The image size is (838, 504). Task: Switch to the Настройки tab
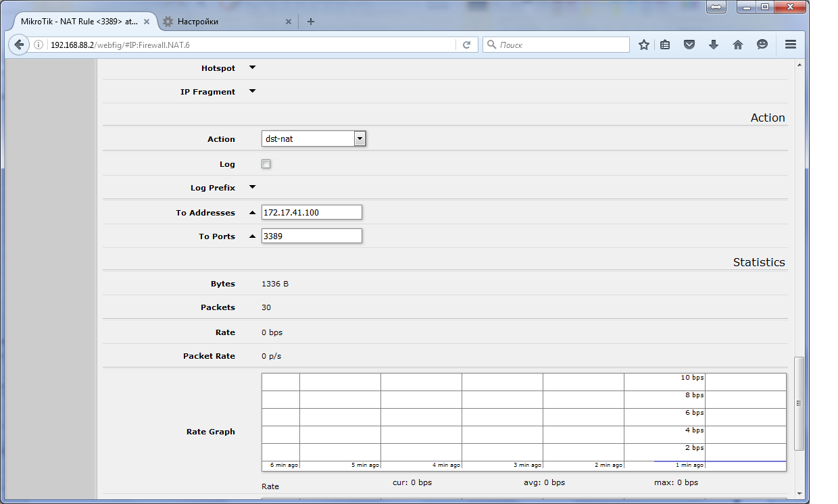click(223, 22)
